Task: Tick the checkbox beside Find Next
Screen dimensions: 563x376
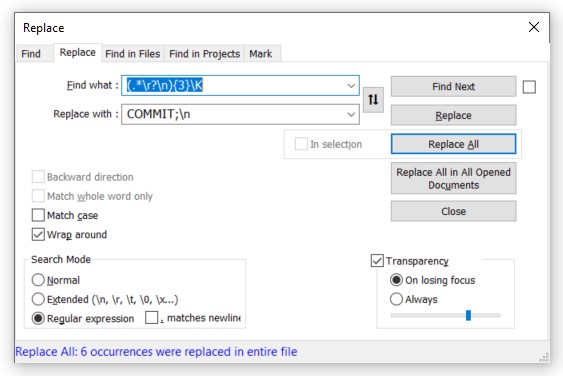Action: point(529,87)
